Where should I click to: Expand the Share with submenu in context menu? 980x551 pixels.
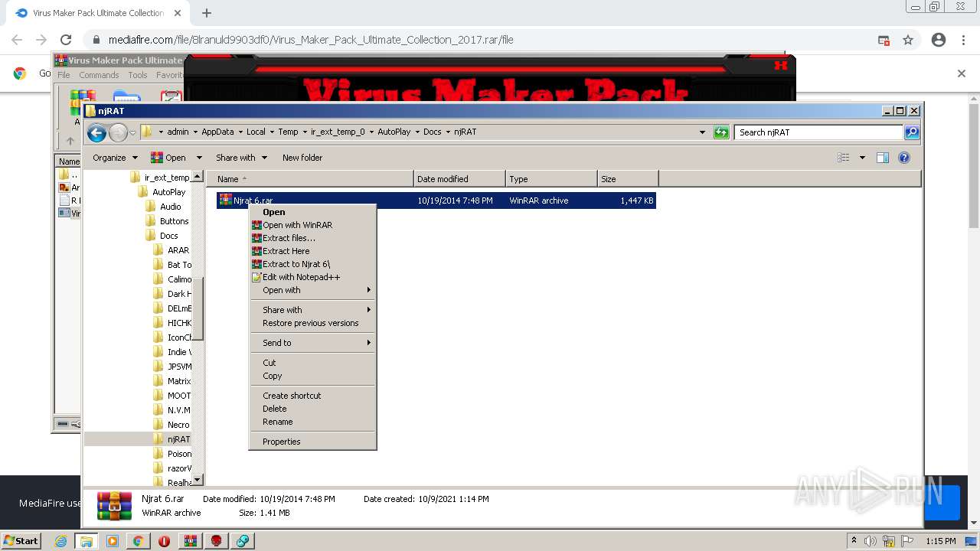(313, 310)
